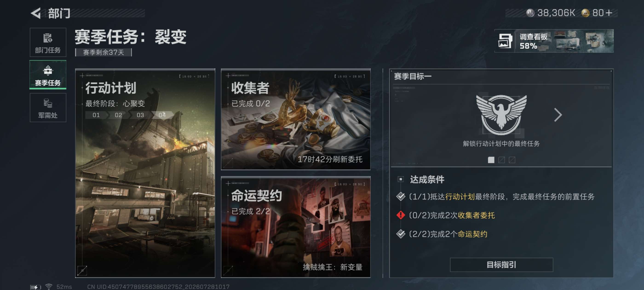Select the first goal page indicator
The image size is (644, 290).
pyautogui.click(x=491, y=160)
